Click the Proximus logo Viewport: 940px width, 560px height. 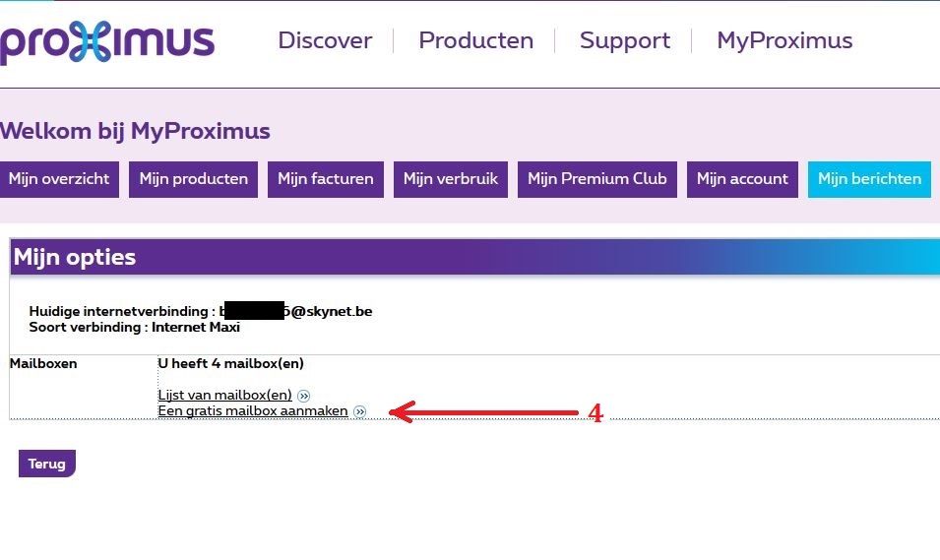pos(106,42)
